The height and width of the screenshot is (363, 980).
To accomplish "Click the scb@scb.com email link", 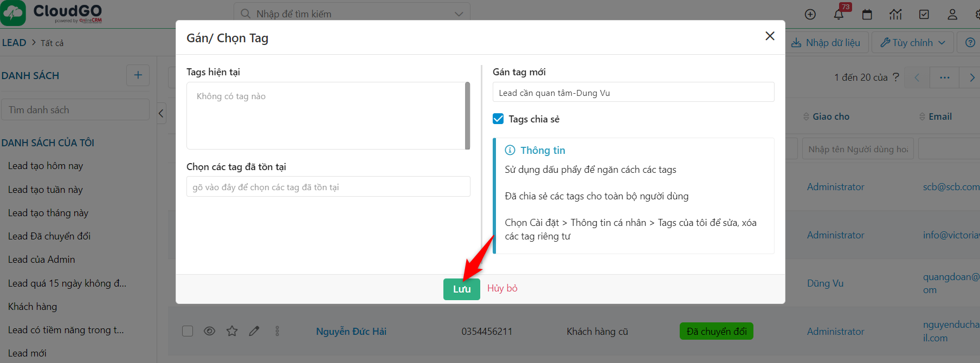I will tap(951, 187).
